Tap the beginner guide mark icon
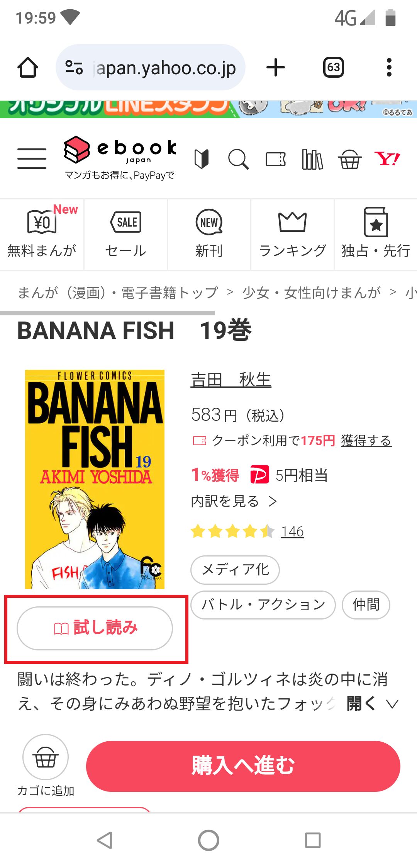The width and height of the screenshot is (417, 868). [x=202, y=159]
